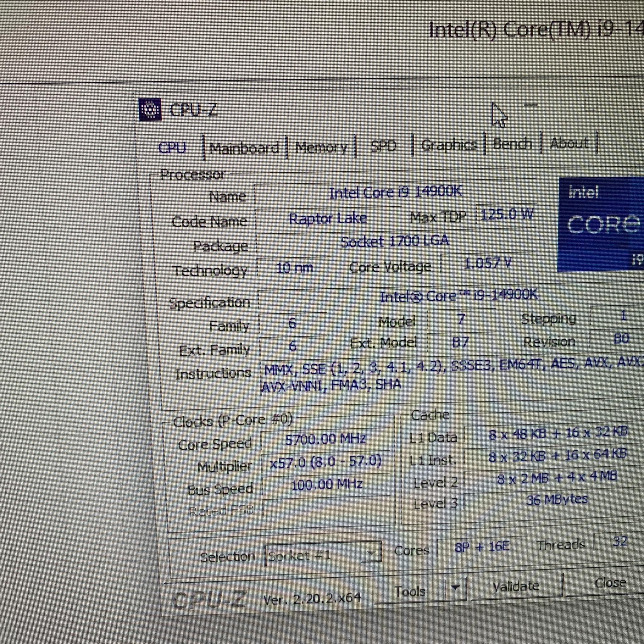
Task: Click the Intel Core i9 logo badge
Action: click(600, 224)
